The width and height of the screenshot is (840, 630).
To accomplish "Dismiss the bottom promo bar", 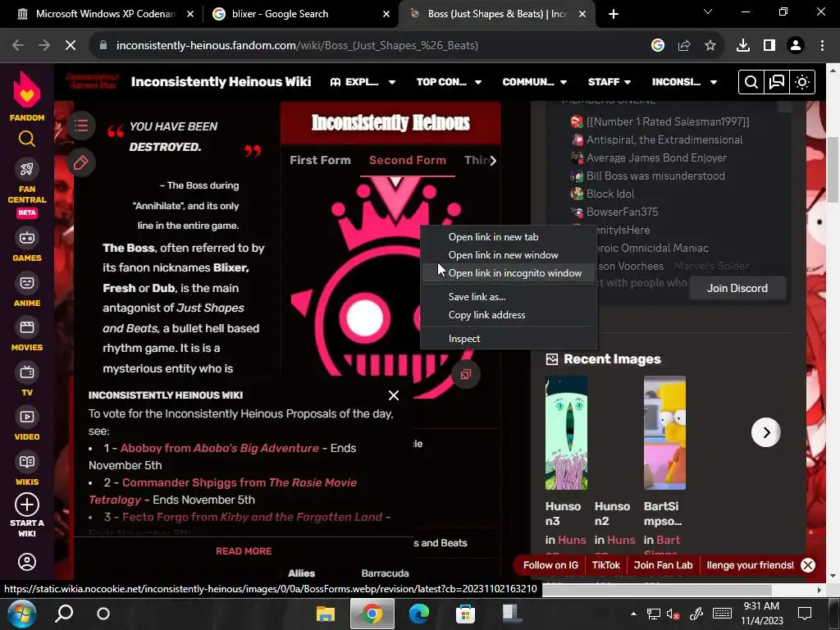I will (x=808, y=565).
